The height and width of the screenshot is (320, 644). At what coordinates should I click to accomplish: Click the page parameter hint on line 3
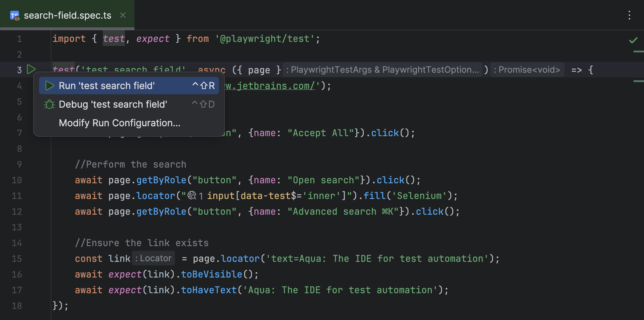259,70
